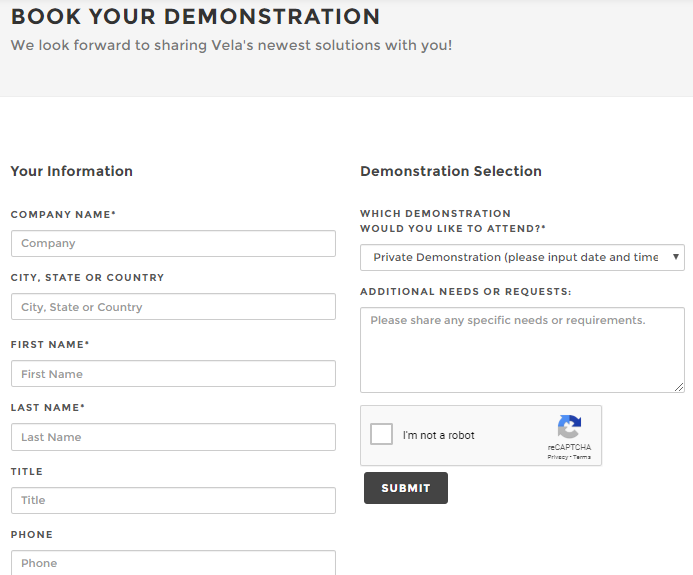The image size is (693, 575).
Task: Click the reCAPTCHA logo icon
Action: point(569,428)
